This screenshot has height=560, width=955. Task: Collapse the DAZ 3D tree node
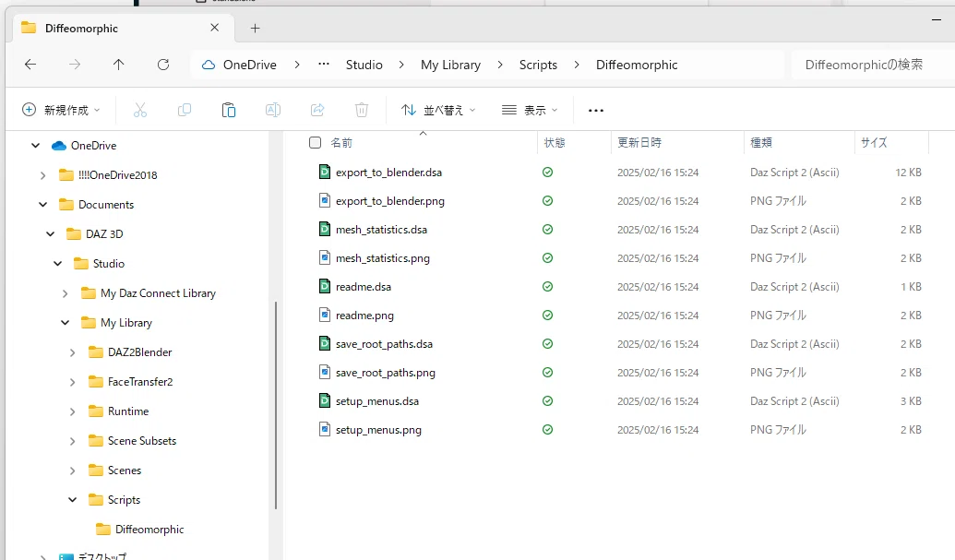pos(50,233)
